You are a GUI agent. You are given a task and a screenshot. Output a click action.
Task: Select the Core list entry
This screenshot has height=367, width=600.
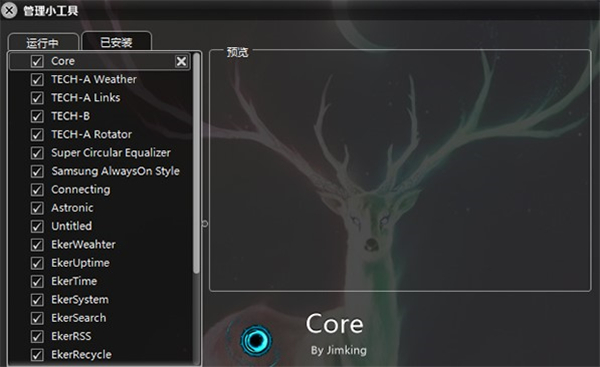point(99,61)
